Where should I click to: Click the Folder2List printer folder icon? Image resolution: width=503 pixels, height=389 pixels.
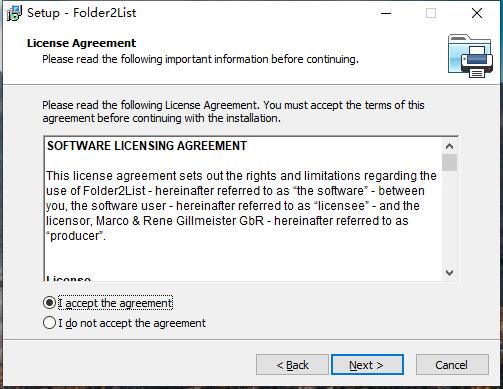pyautogui.click(x=470, y=56)
